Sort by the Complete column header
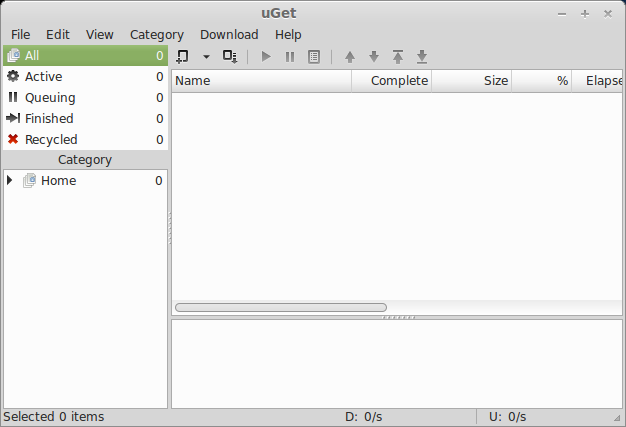Viewport: 626px width, 427px height. tap(392, 81)
